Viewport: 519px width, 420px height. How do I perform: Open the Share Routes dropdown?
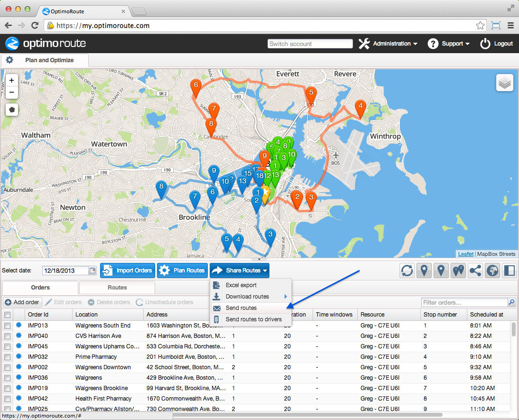(x=239, y=271)
